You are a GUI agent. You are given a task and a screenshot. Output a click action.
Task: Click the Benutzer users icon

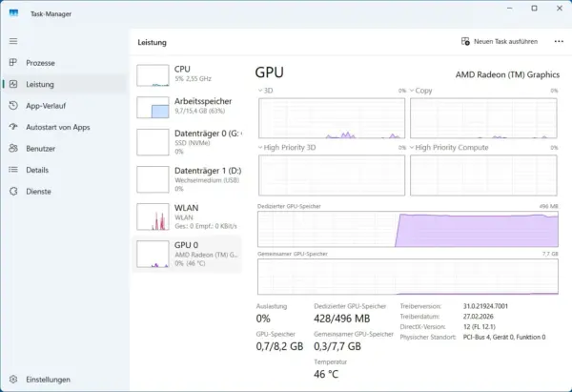13,148
